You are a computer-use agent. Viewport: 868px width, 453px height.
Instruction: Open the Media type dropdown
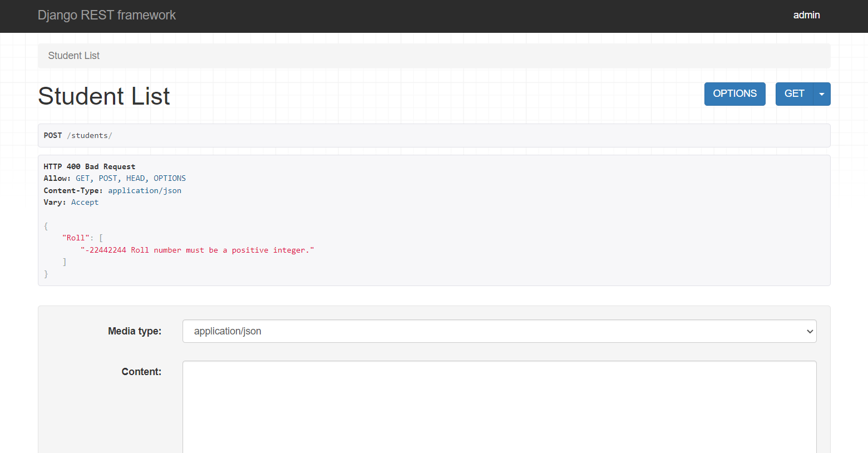499,331
